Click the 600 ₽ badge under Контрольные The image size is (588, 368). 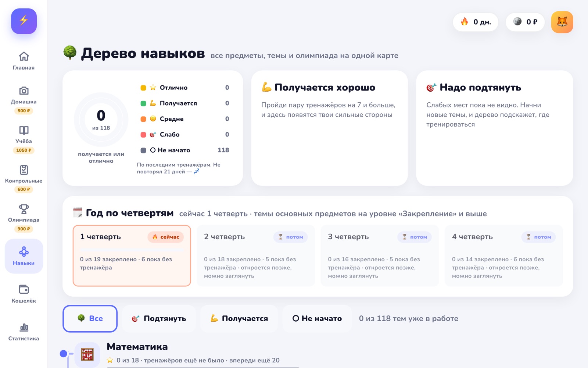click(24, 190)
